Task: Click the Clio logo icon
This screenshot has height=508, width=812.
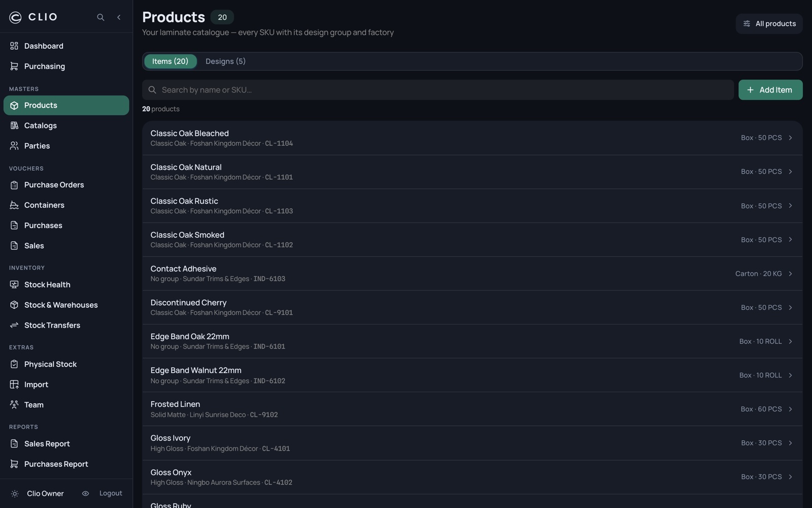Action: click(15, 17)
